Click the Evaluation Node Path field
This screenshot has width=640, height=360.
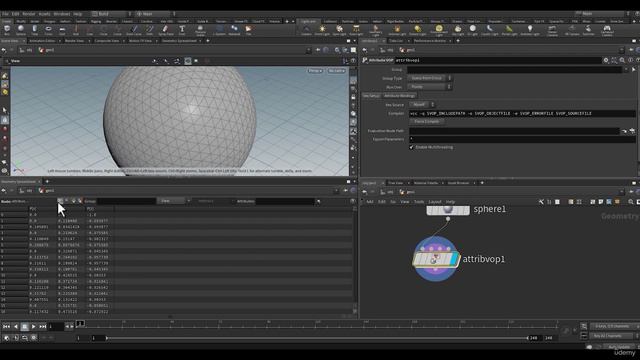(514, 131)
